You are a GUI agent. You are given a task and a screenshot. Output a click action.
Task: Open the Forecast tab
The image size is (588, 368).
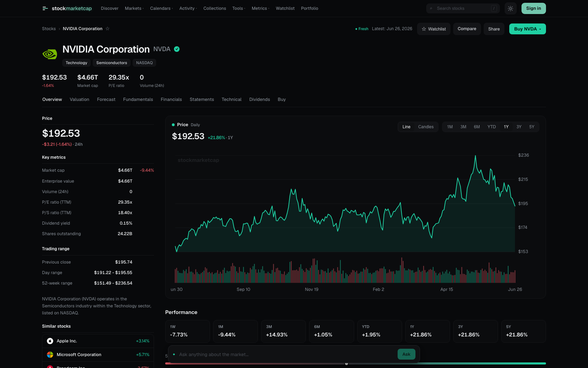[x=106, y=100]
